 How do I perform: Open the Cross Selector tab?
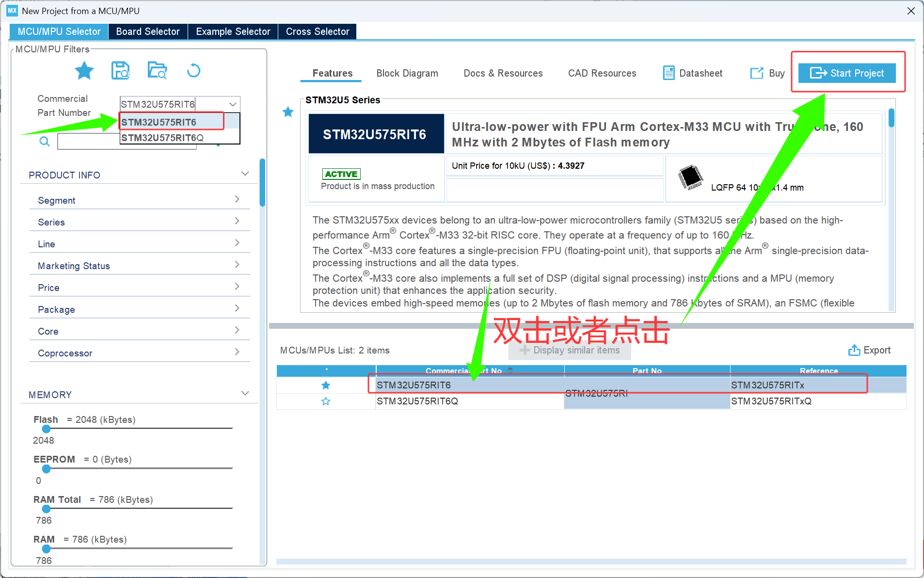[318, 32]
